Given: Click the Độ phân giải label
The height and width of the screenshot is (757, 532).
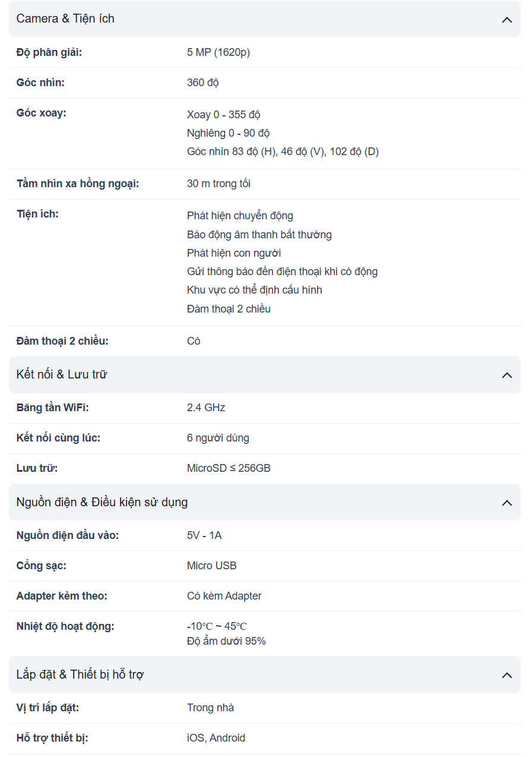Looking at the screenshot, I should click(49, 52).
